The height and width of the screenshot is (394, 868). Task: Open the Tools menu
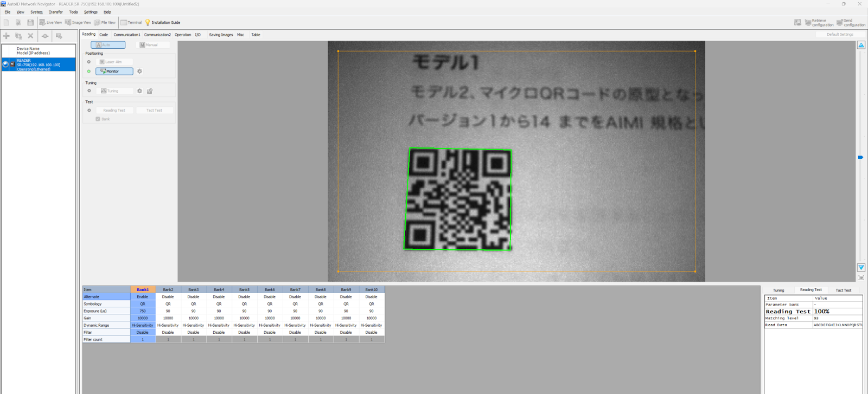point(73,12)
